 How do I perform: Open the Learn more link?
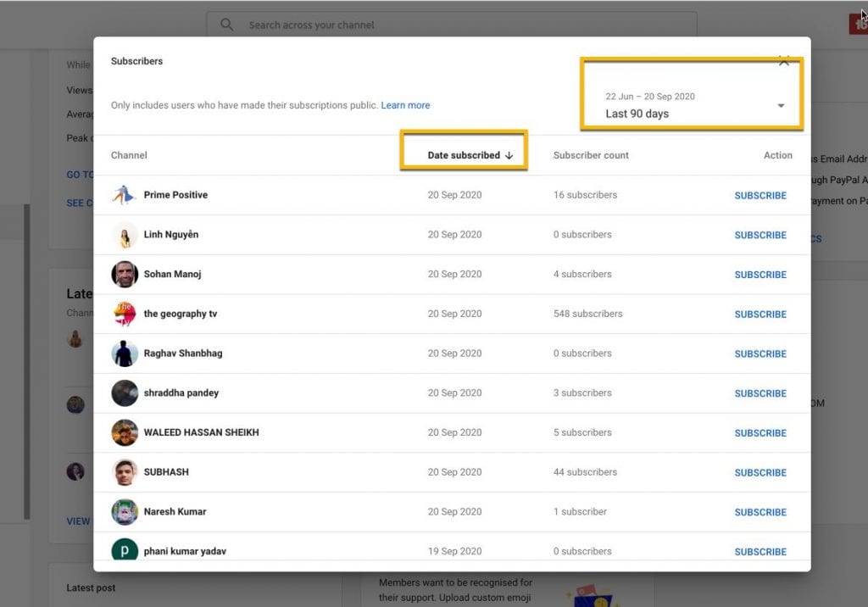pos(405,105)
